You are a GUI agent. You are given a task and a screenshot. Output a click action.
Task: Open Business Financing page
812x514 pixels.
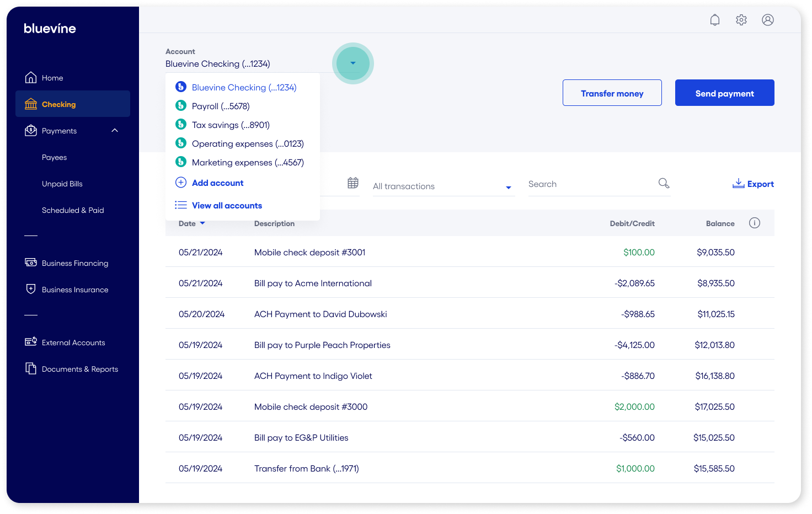75,263
